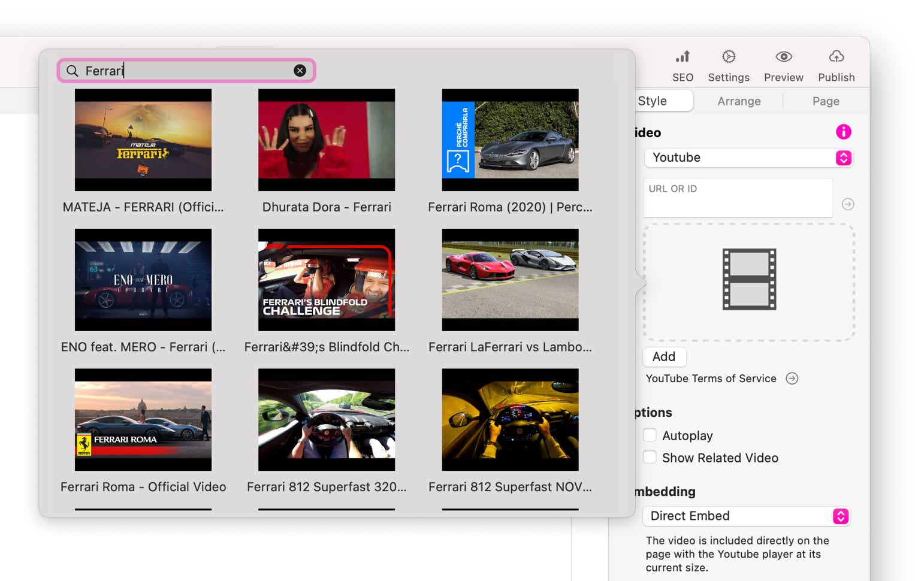Click the 'Dhurata Dora - Ferrari' title

point(327,207)
